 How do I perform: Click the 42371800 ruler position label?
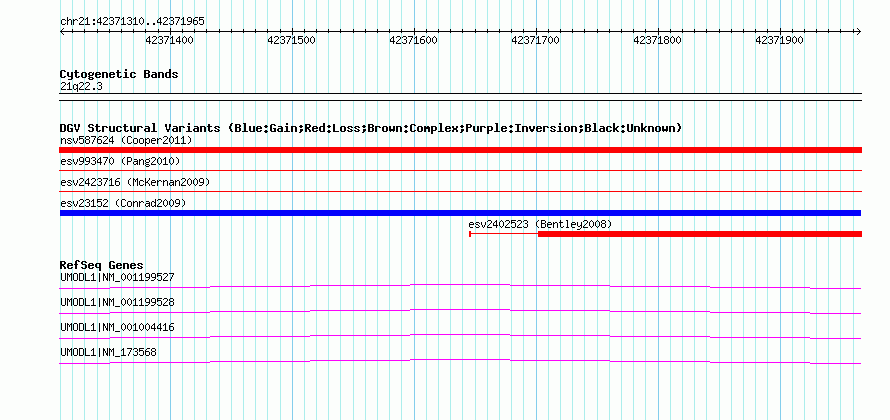coord(658,40)
